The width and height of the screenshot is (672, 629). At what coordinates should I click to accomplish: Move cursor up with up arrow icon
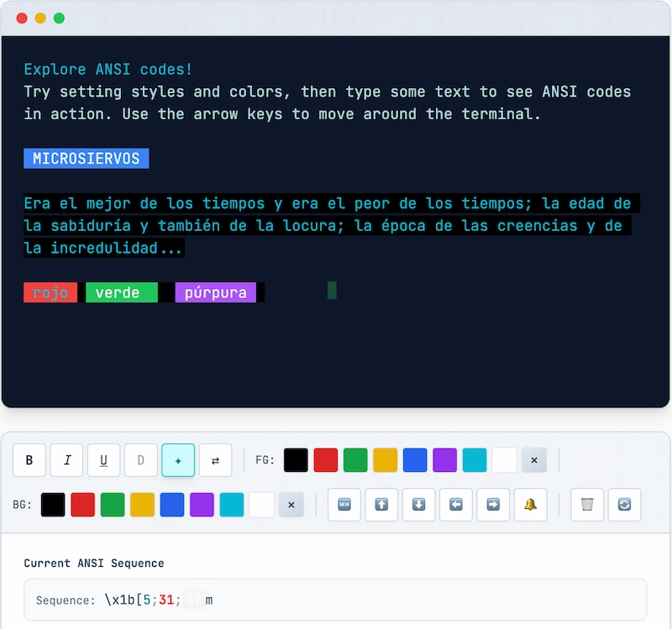tap(381, 505)
